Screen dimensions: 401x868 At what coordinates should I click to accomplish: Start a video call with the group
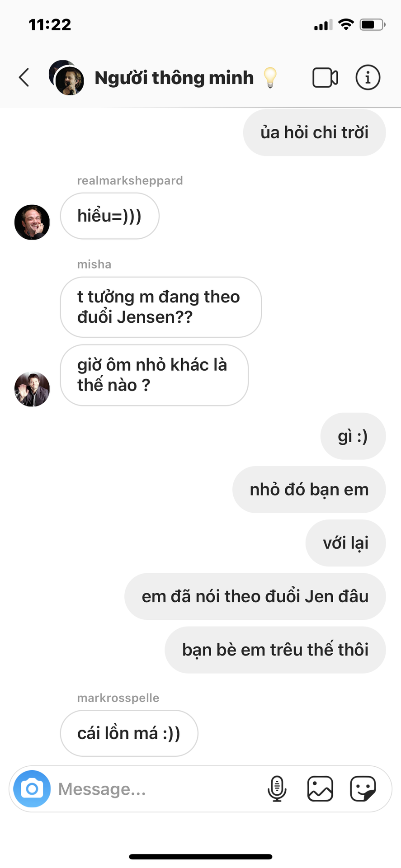coord(325,78)
